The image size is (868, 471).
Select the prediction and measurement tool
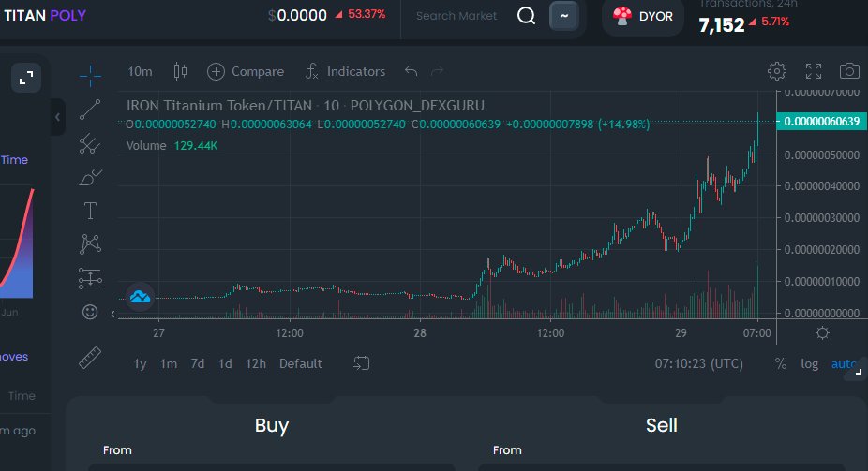(x=90, y=278)
